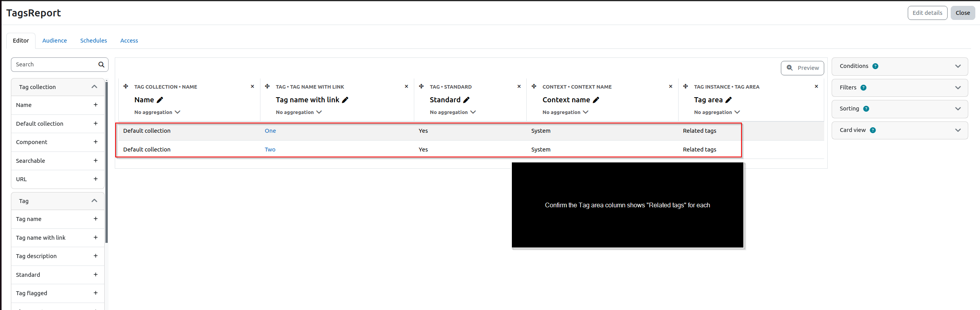Add the Name column with plus icon
This screenshot has width=980, height=310.
95,105
